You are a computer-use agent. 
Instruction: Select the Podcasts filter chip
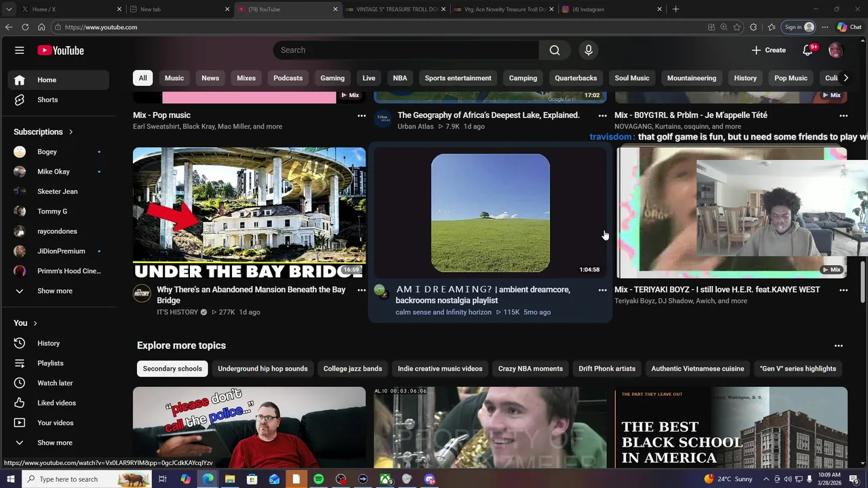[x=288, y=78]
